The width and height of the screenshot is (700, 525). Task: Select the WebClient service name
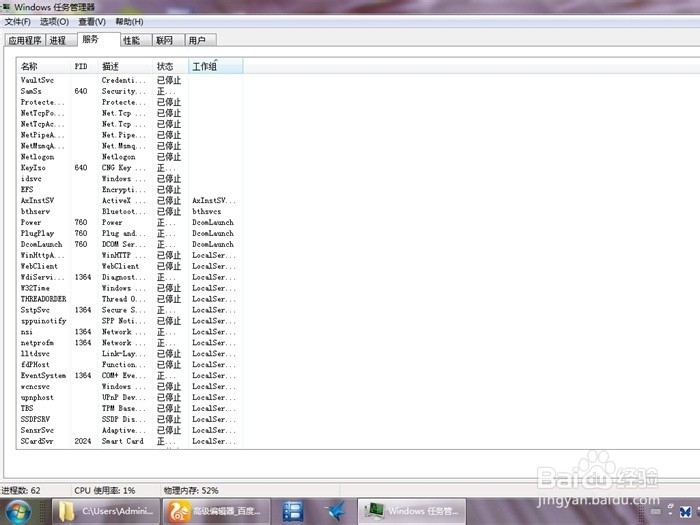click(39, 266)
